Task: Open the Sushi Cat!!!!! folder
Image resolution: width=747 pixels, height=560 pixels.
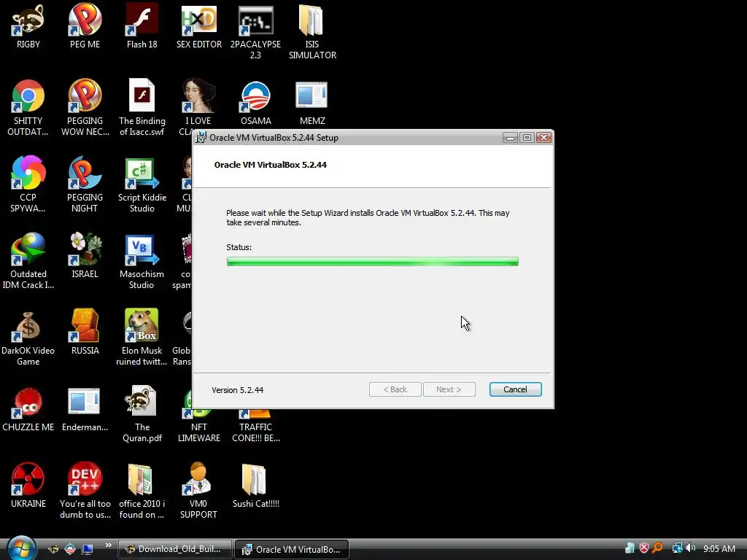Action: [x=256, y=486]
